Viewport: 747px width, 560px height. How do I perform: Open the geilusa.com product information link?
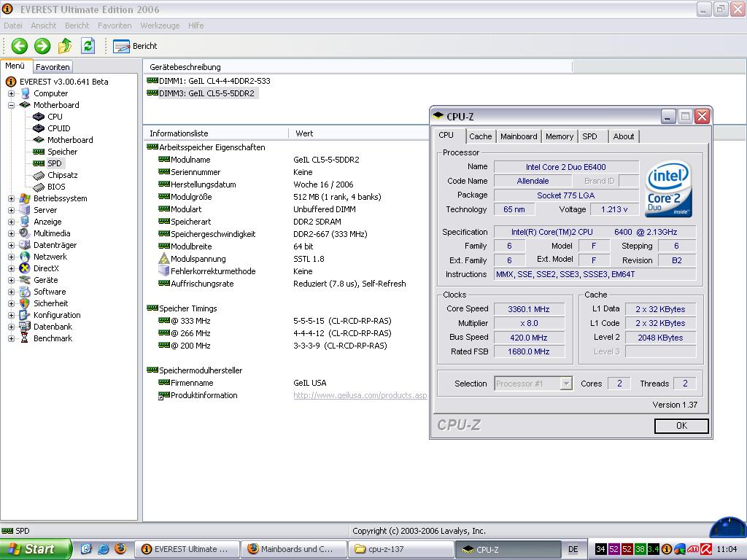360,395
